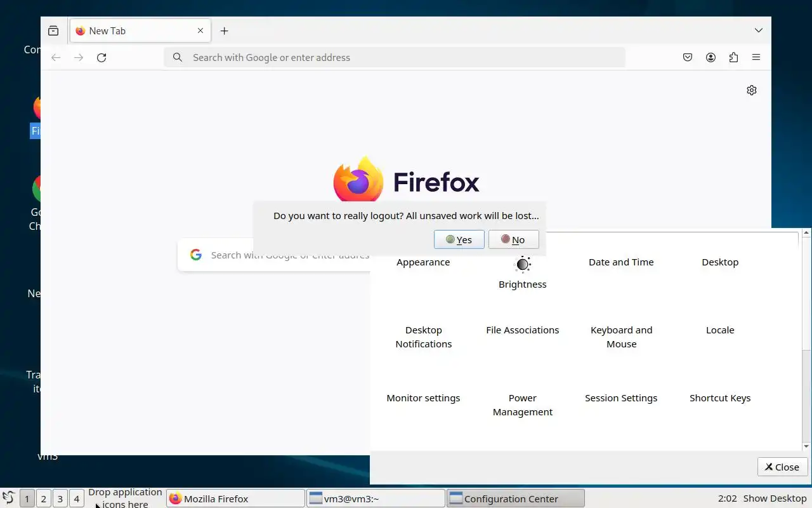Switch to workspace 1

pos(27,498)
